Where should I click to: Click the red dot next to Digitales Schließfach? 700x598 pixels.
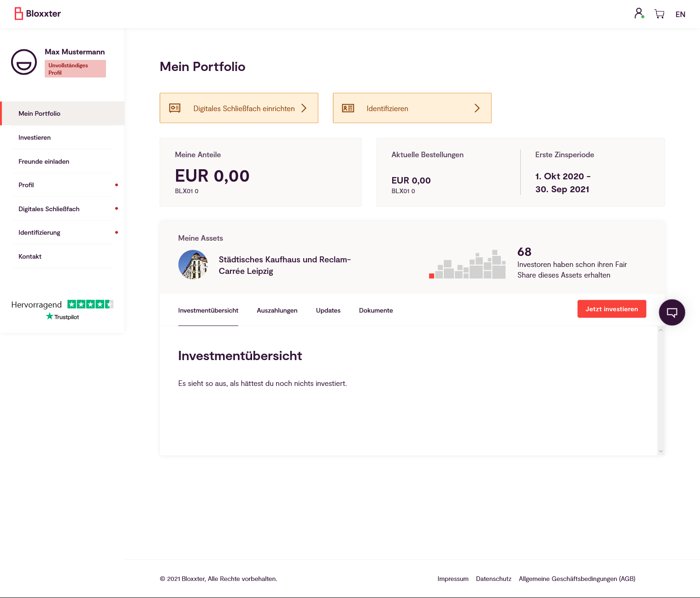(117, 208)
